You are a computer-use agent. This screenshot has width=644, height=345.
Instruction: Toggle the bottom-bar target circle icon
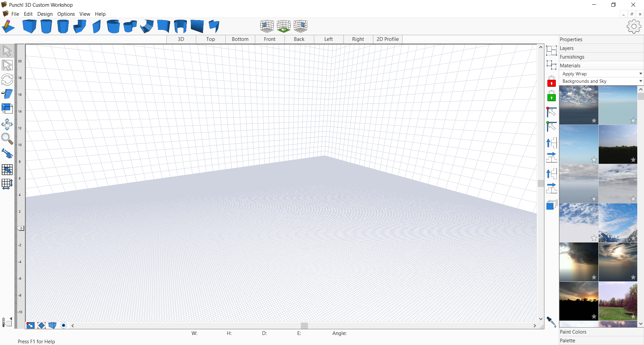pyautogui.click(x=63, y=326)
